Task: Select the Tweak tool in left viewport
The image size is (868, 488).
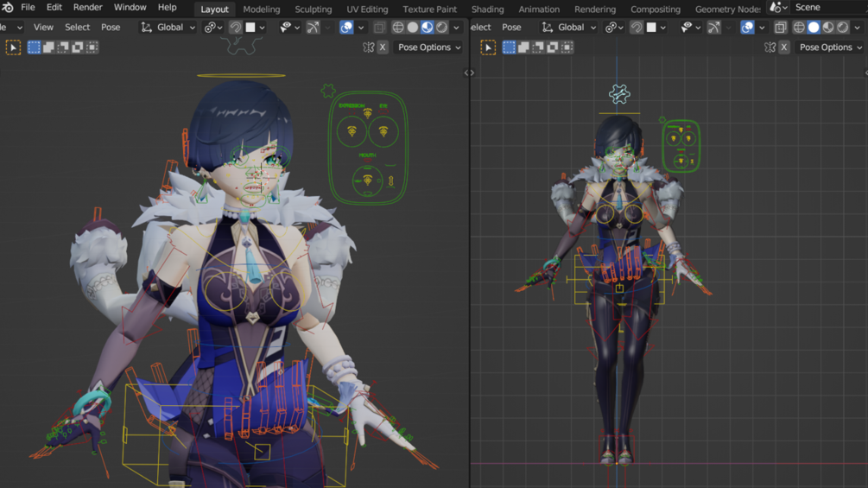Action: (x=13, y=48)
